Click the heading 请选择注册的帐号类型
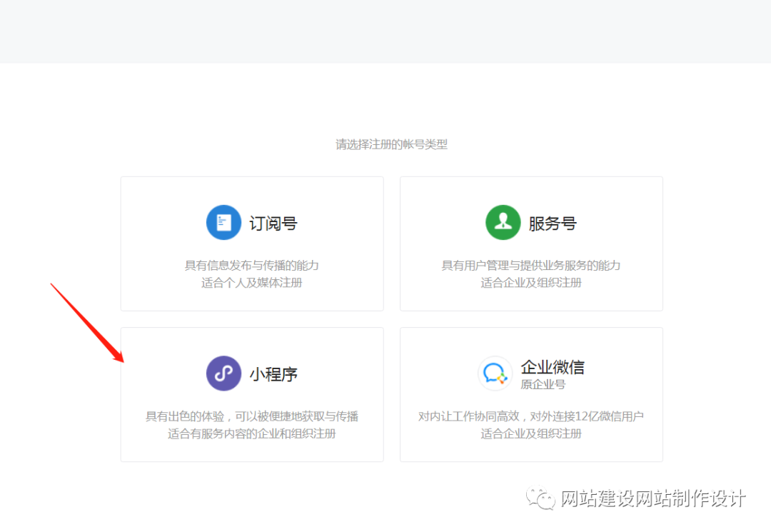The width and height of the screenshot is (771, 532). [391, 144]
